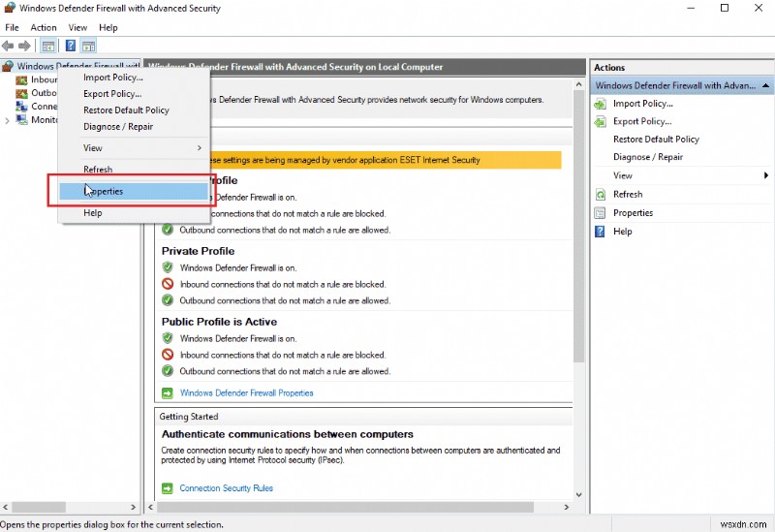
Task: Open the Action menu
Action: [44, 28]
